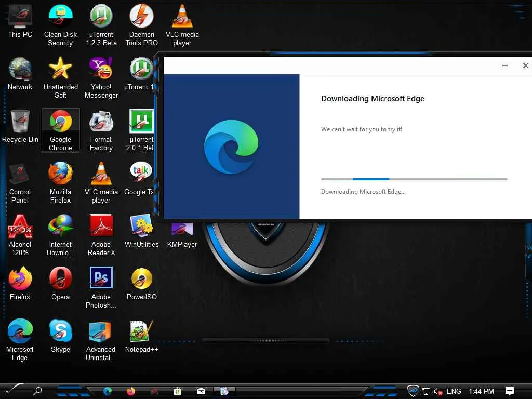Open PowerISO desktop icon
Viewport: 532px width, 399px height.
(x=141, y=284)
